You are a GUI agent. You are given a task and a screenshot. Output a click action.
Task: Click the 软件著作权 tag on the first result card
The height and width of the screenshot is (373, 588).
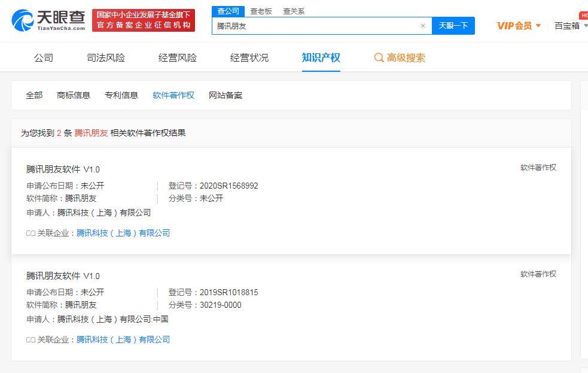coord(538,168)
